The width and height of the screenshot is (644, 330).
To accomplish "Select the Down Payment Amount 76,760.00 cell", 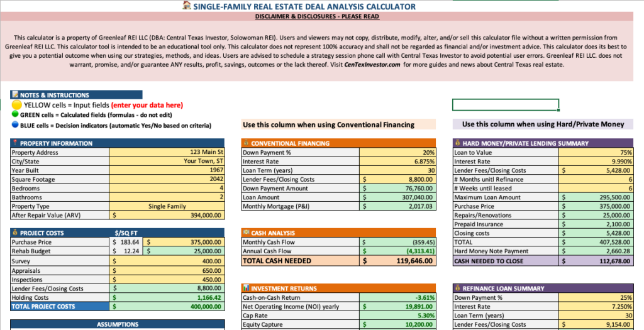I will (397, 189).
